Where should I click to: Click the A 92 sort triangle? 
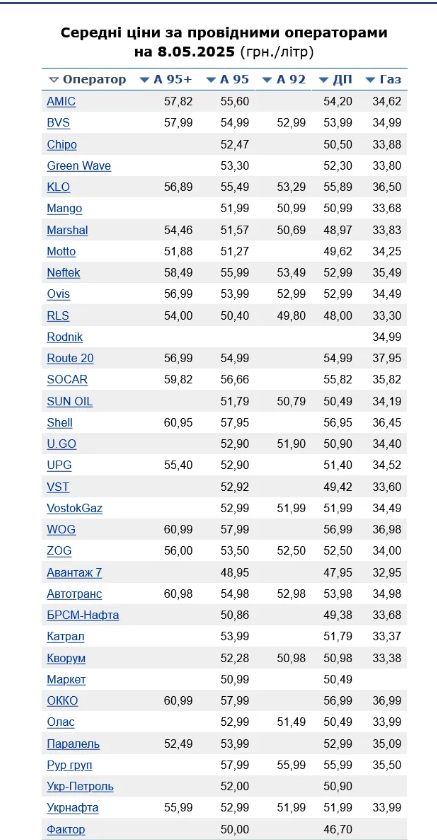267,80
